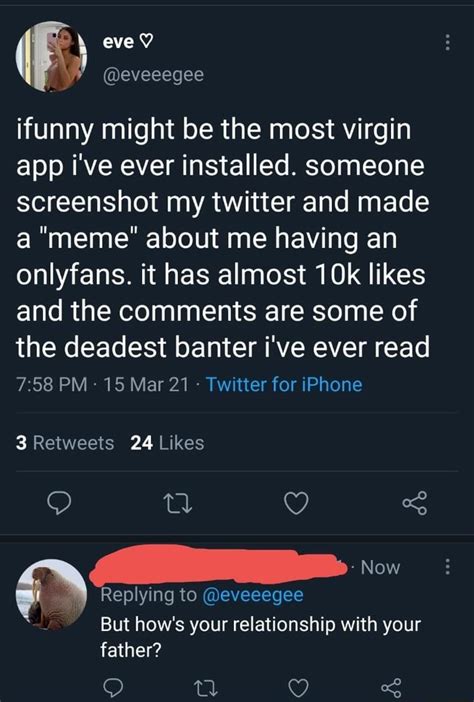Screen dimensions: 474x702
Task: Retweet the walrus user's reply
Action: point(206,687)
